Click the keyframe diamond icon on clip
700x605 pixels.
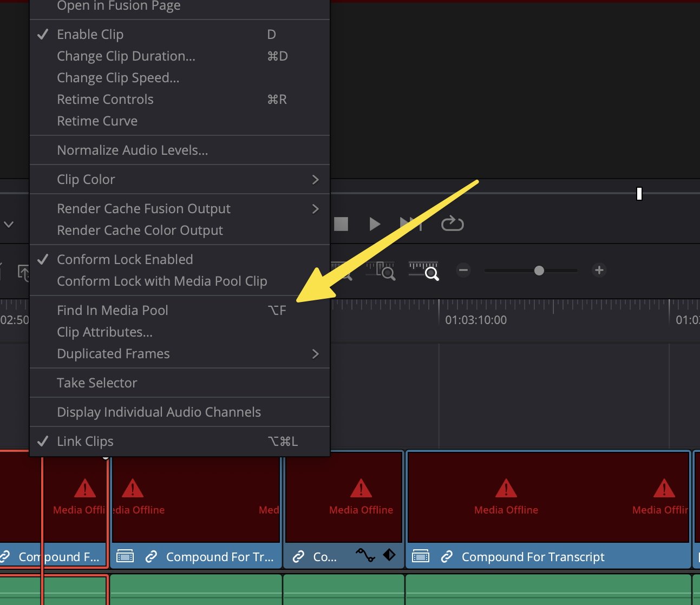(389, 555)
